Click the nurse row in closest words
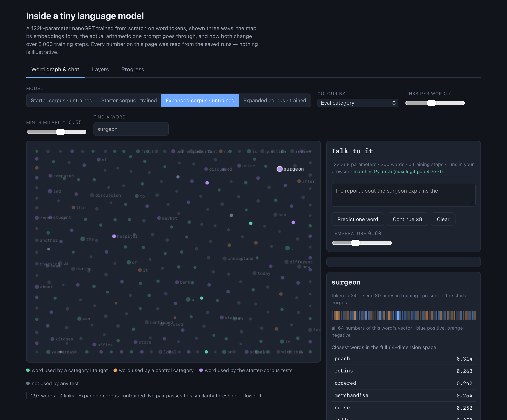This screenshot has height=420, width=507. coord(403,408)
